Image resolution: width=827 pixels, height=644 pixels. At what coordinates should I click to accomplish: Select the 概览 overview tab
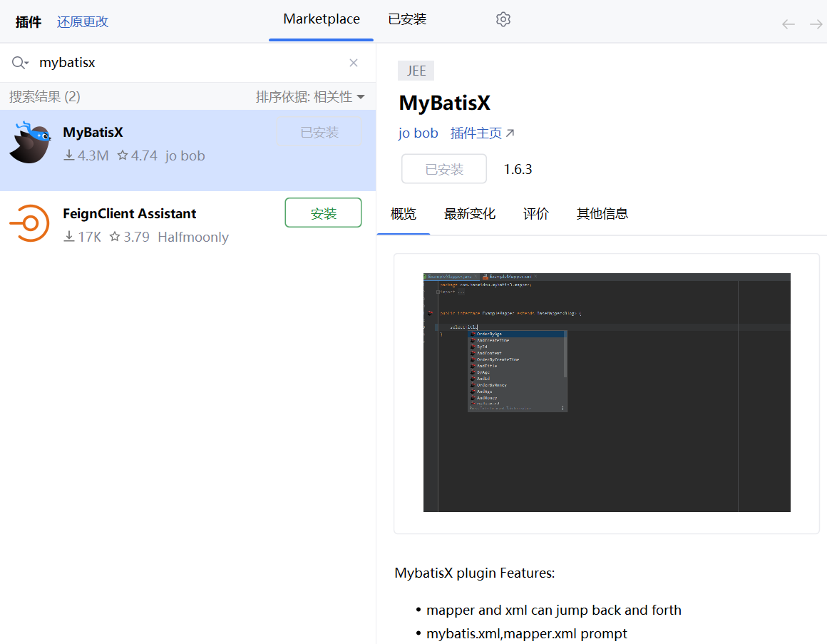pyautogui.click(x=404, y=214)
